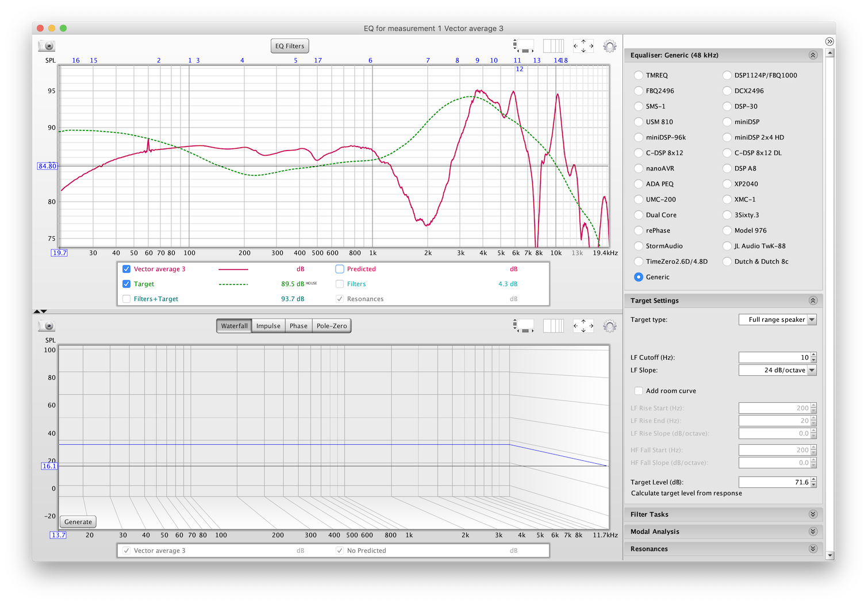
Task: Select filter marker 16 above graph
Action: click(x=76, y=60)
